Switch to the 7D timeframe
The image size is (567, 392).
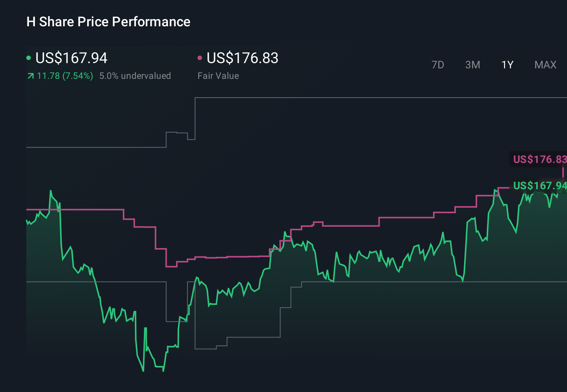pos(438,65)
